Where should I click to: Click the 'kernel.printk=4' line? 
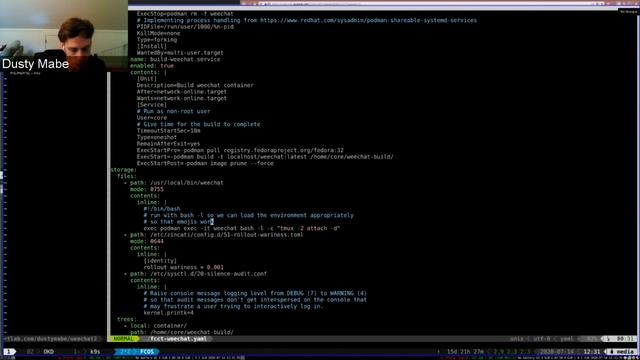(169, 313)
